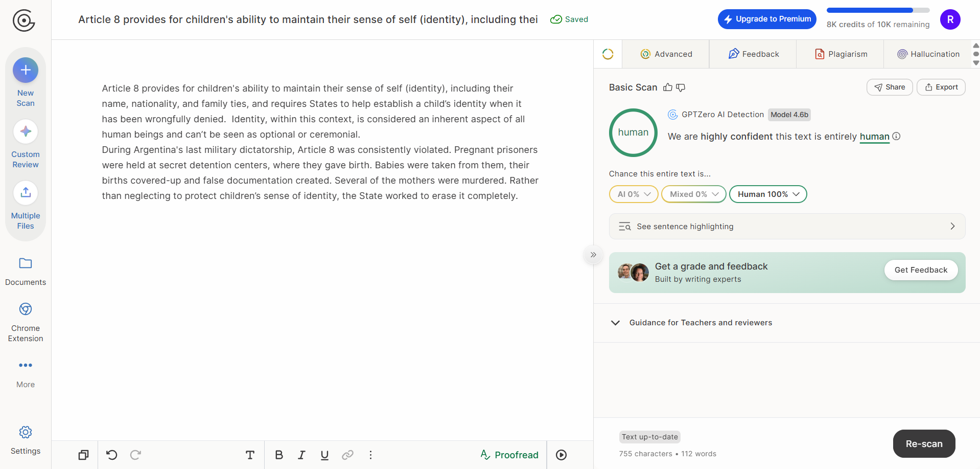Give Basic Scan a thumbs up
Image resolution: width=980 pixels, height=469 pixels.
(x=668, y=87)
